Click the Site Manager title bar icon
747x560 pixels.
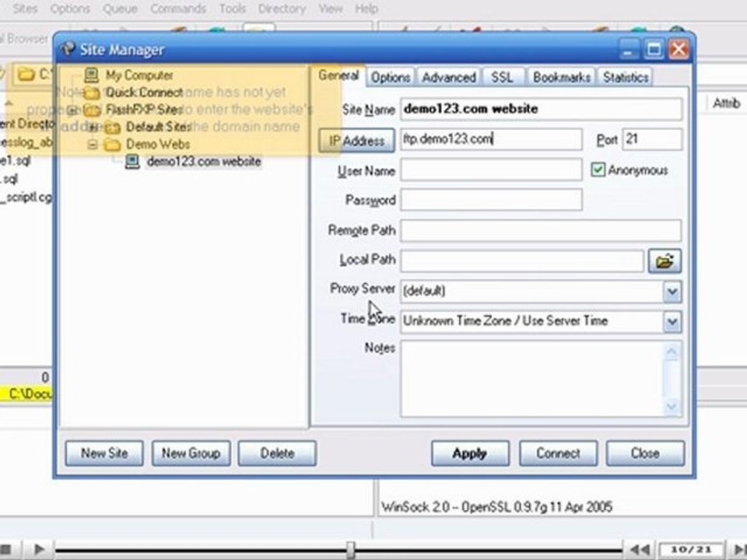click(x=68, y=48)
